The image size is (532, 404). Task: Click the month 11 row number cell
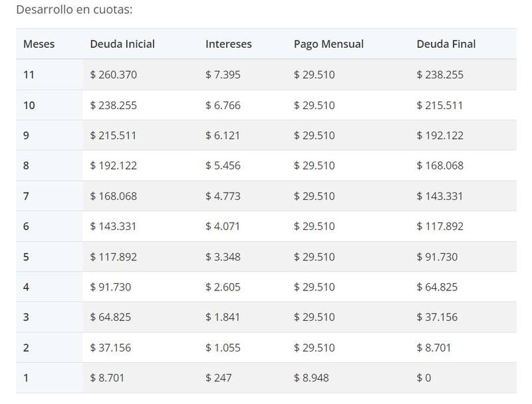click(29, 75)
